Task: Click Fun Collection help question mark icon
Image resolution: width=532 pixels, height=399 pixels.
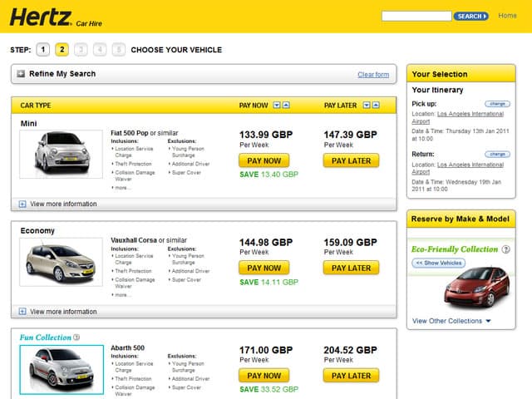Action: click(76, 337)
